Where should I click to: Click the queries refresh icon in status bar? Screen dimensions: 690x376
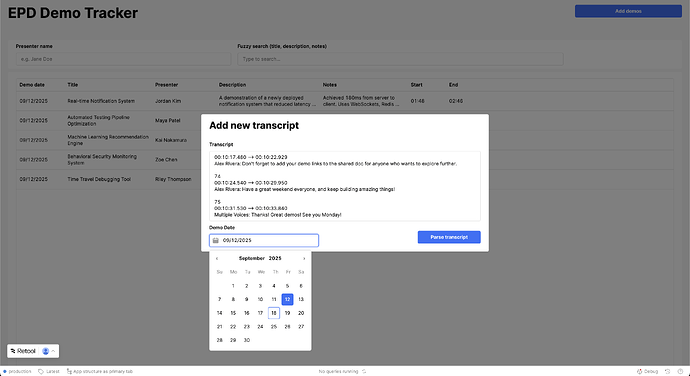[364, 372]
